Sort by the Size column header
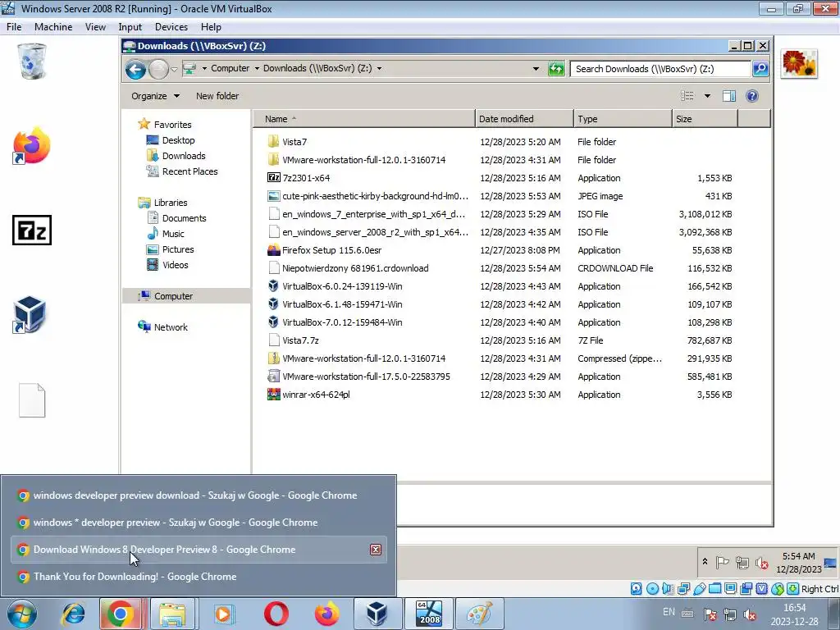This screenshot has height=630, width=840. tap(705, 119)
